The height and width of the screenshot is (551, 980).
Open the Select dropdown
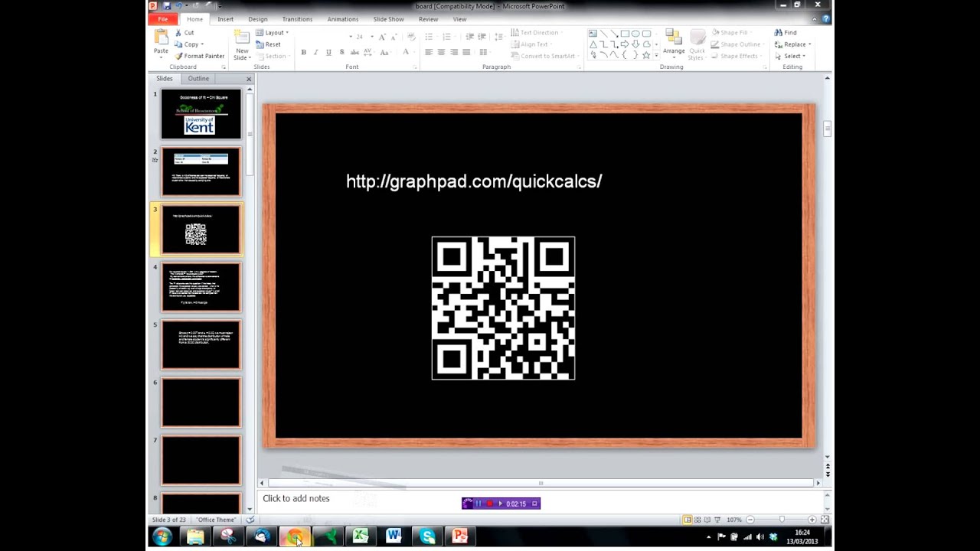[x=789, y=56]
